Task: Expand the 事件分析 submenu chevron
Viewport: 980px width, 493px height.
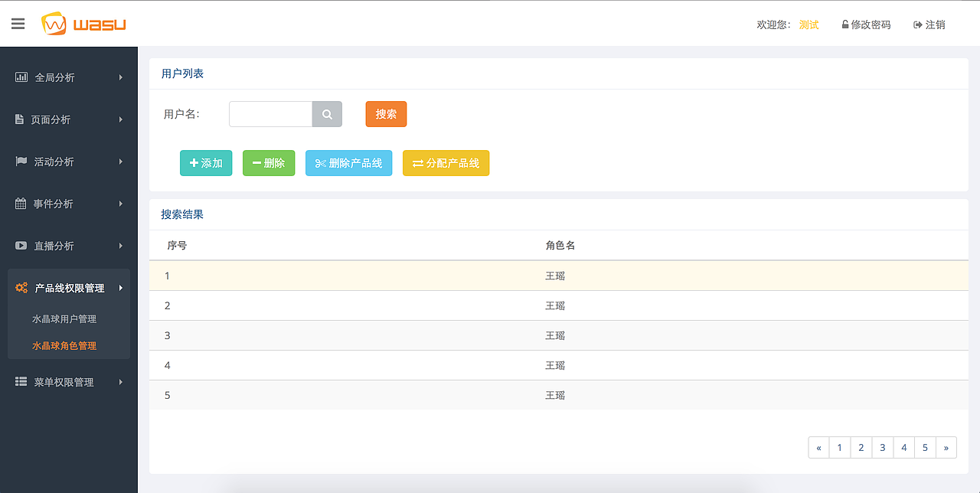Action: coord(120,204)
